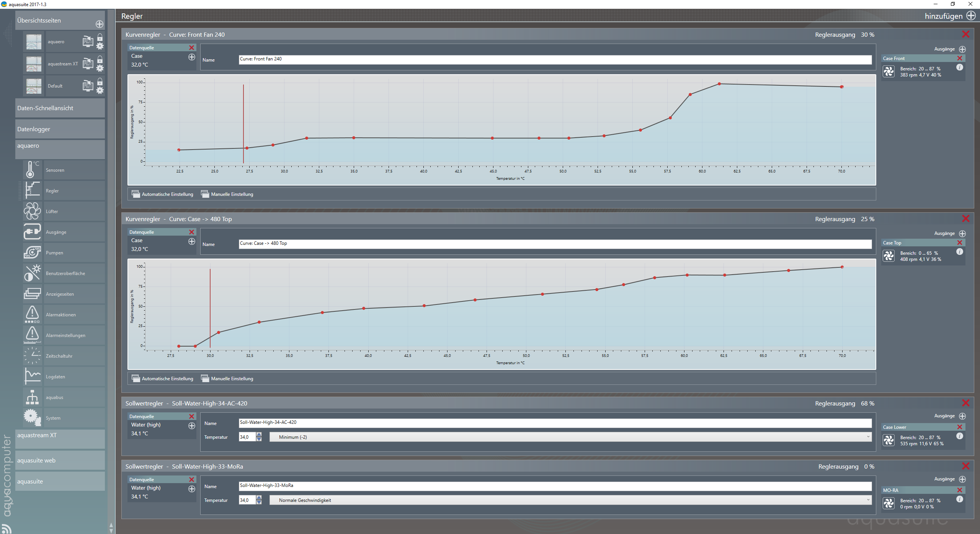This screenshot has width=980, height=534.
Task: Toggle the lock on aquaero overview page
Action: pyautogui.click(x=100, y=37)
